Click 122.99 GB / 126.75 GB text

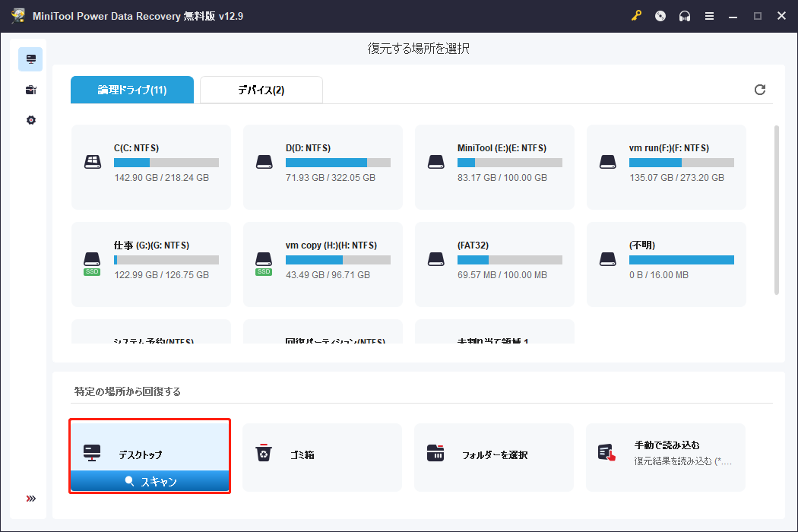(x=161, y=275)
